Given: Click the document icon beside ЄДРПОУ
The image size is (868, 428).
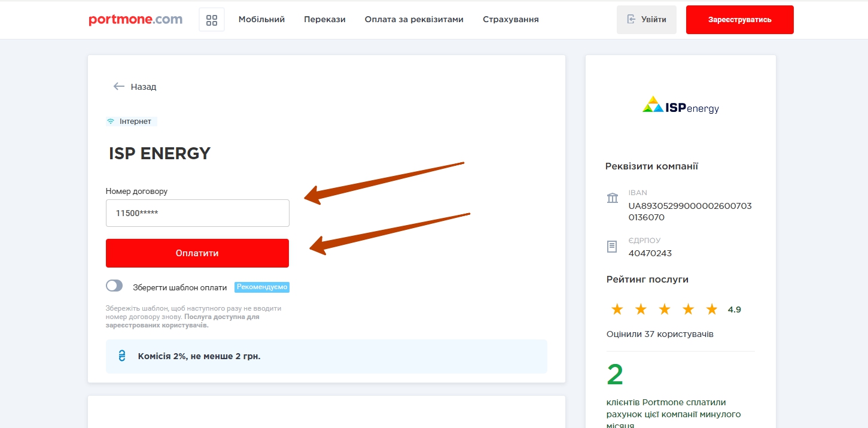Looking at the screenshot, I should point(612,246).
